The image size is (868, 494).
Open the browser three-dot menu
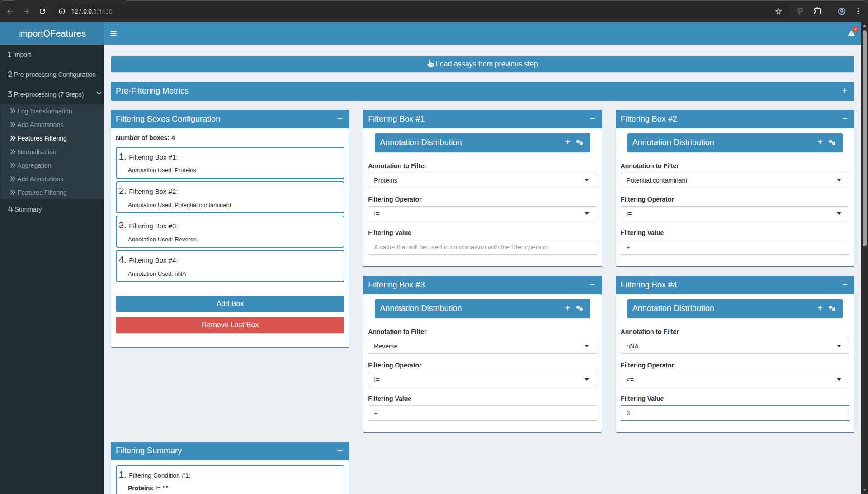858,11
